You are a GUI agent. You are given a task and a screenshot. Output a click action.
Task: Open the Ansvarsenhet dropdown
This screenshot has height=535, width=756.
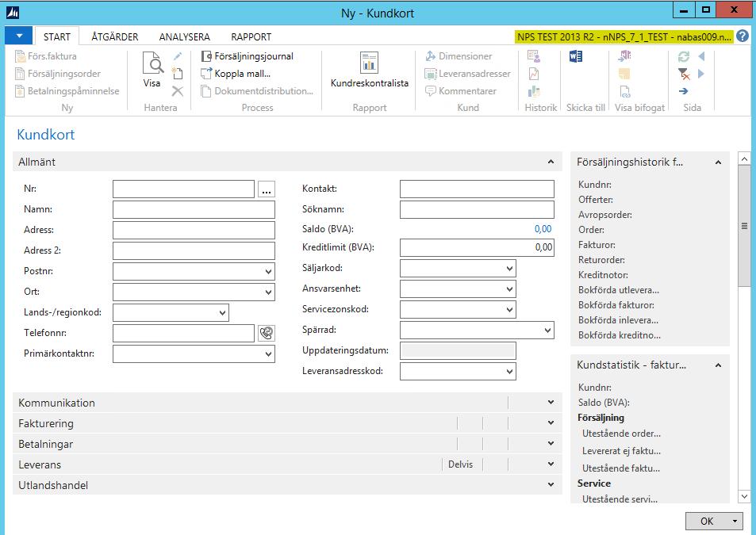[509, 289]
